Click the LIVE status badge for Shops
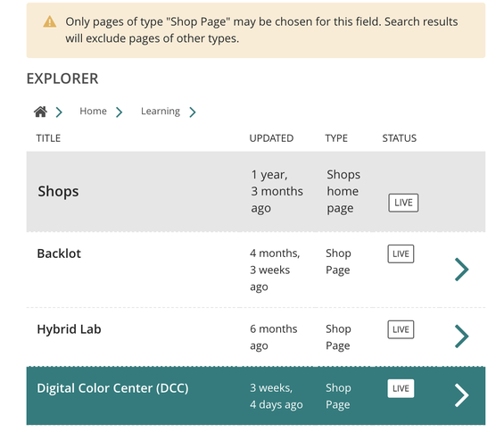The image size is (504, 432). coord(403,203)
